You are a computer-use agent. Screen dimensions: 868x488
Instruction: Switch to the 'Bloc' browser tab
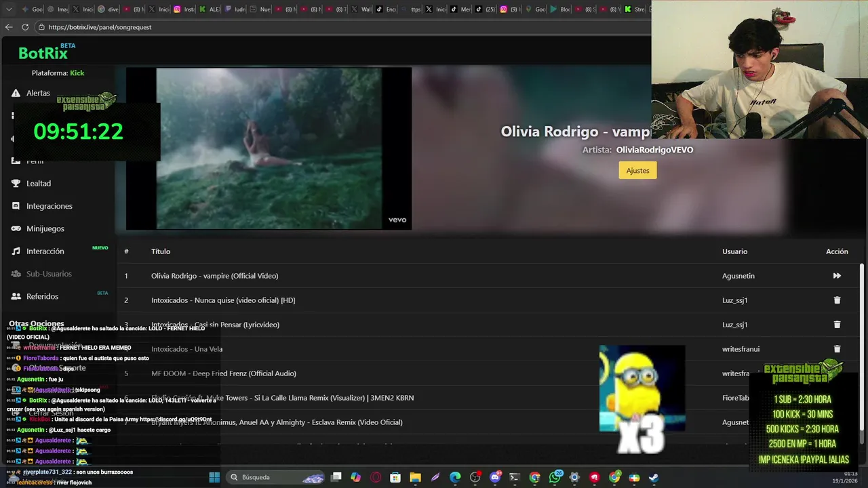point(561,9)
